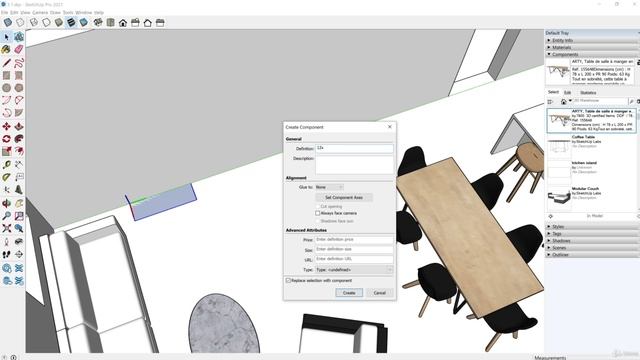
Task: Switch to Hidden Line style
Action: 46,23
